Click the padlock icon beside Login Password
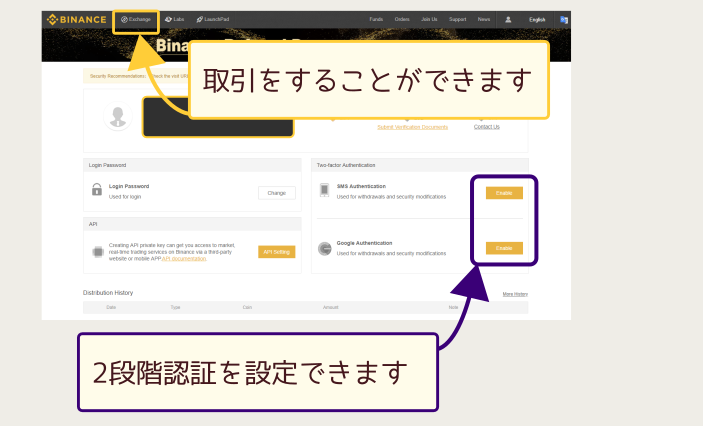 coord(97,189)
